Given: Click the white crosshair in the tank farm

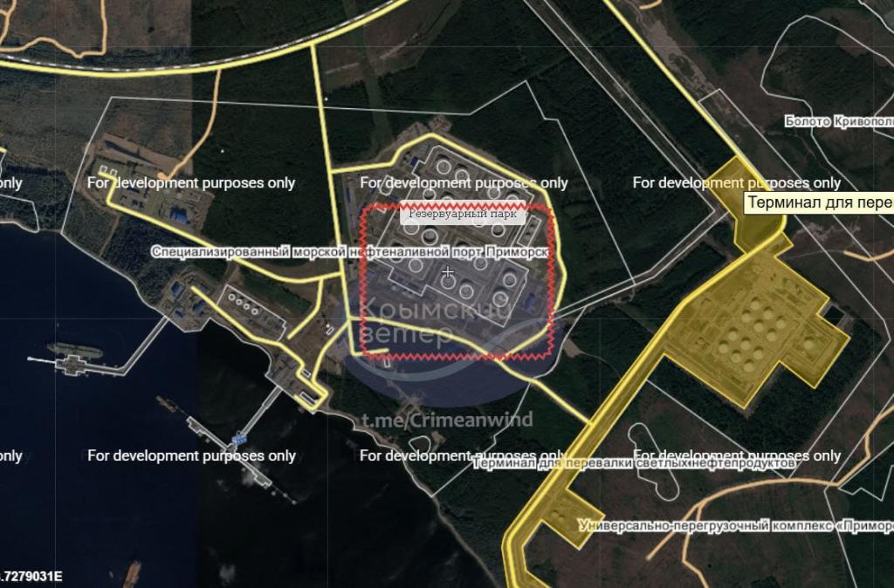Looking at the screenshot, I should pos(449,273).
